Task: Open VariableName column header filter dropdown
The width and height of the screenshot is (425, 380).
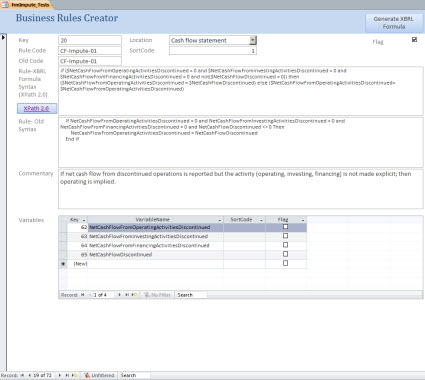Action: 220,220
